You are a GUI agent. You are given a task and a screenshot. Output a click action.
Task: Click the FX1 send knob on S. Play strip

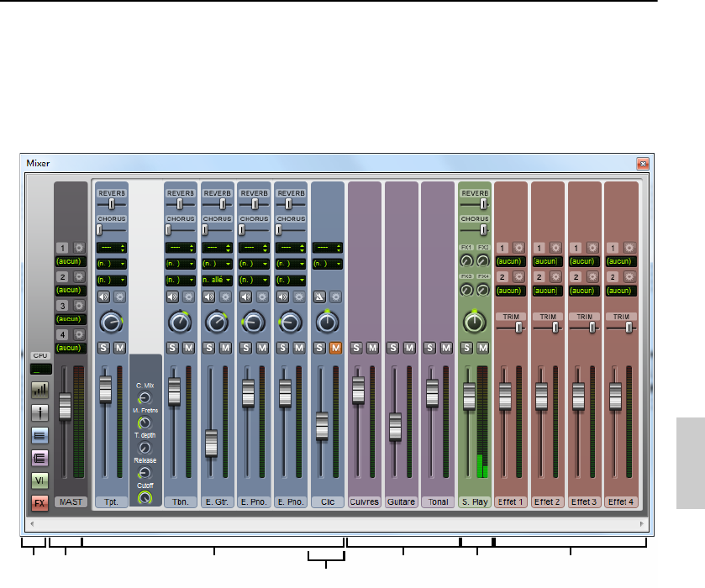(x=466, y=260)
